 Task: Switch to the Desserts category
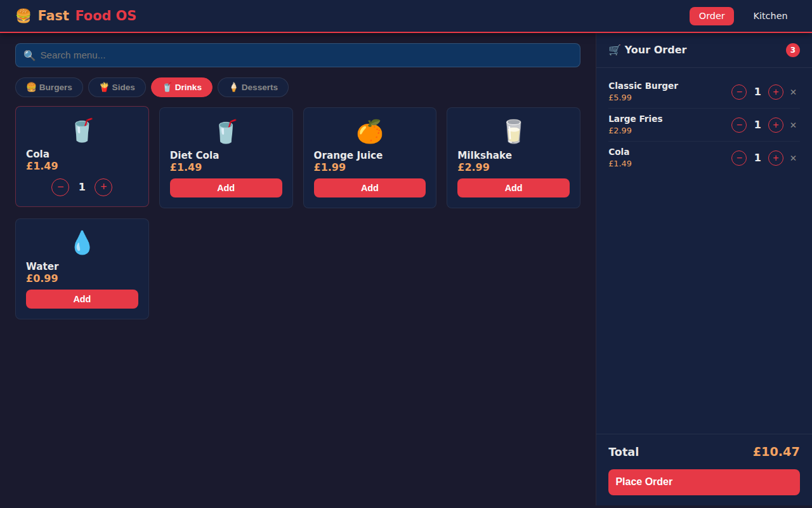(x=253, y=87)
